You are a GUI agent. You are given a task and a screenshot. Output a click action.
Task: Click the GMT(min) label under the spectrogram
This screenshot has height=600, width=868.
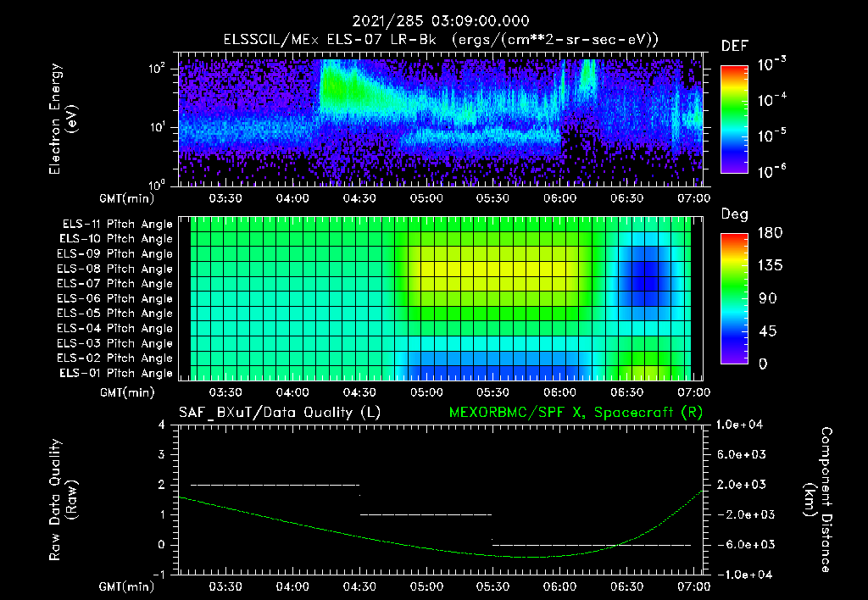(127, 198)
